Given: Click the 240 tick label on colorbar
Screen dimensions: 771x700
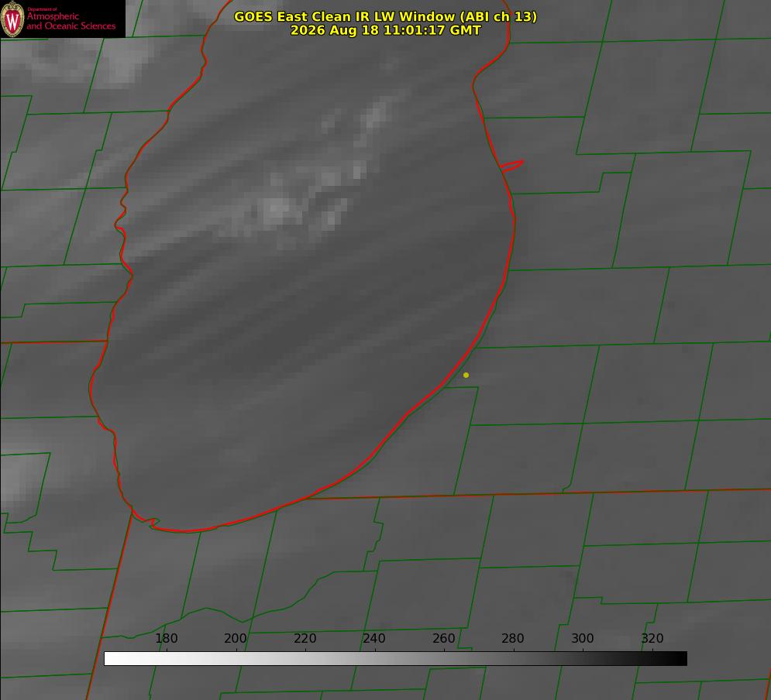Looking at the screenshot, I should tap(374, 638).
